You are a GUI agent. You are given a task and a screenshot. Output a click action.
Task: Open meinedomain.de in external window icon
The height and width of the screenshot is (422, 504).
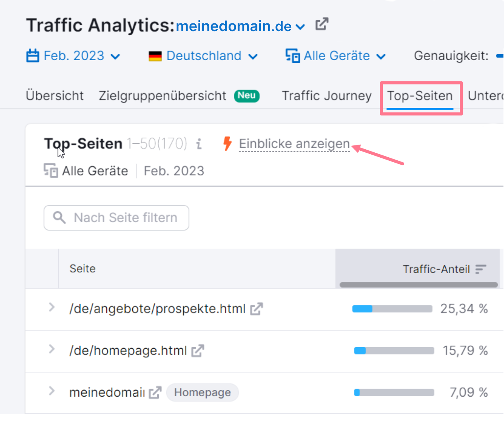pos(322,24)
